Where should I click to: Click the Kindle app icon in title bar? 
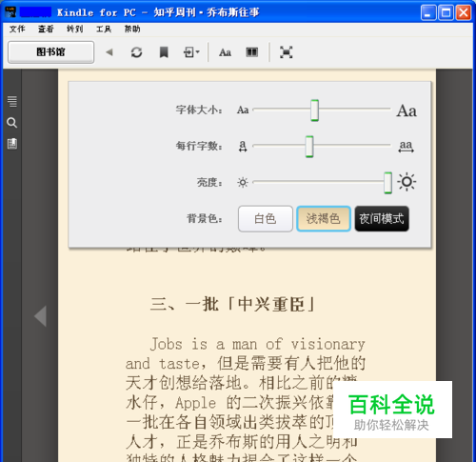(10, 12)
